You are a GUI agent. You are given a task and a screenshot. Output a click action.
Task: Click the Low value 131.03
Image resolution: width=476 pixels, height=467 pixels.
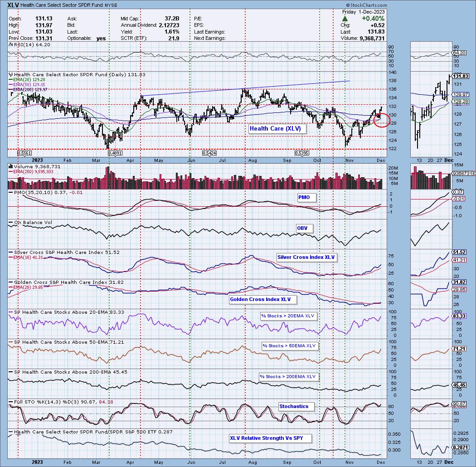coord(44,32)
